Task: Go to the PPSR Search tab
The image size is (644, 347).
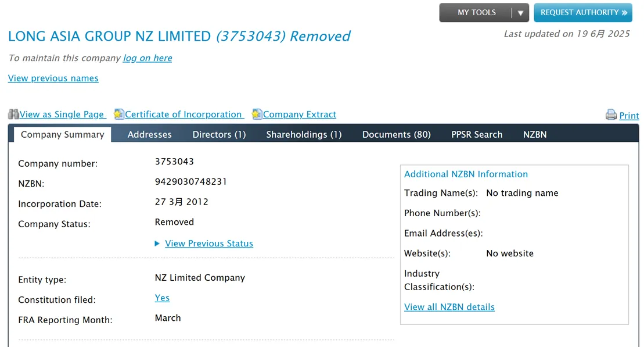Action: (477, 134)
